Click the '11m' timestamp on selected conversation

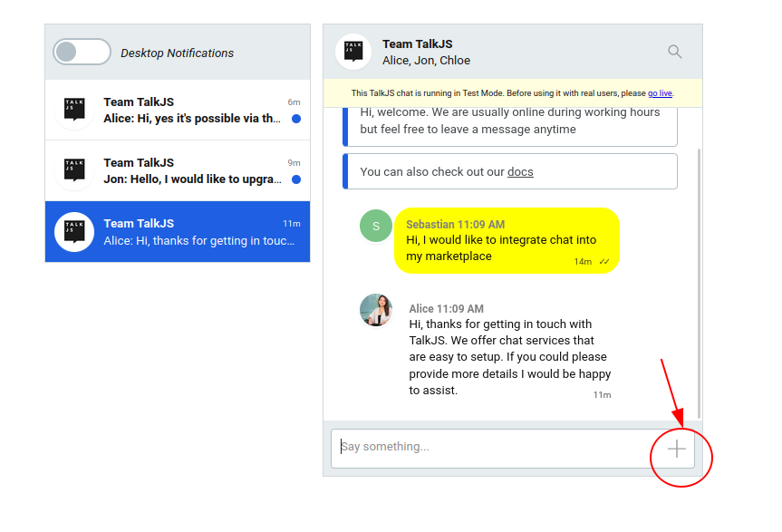292,224
